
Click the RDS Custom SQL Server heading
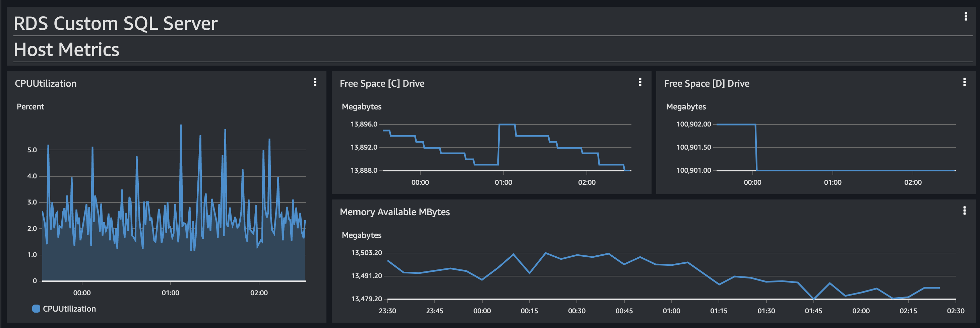[116, 23]
